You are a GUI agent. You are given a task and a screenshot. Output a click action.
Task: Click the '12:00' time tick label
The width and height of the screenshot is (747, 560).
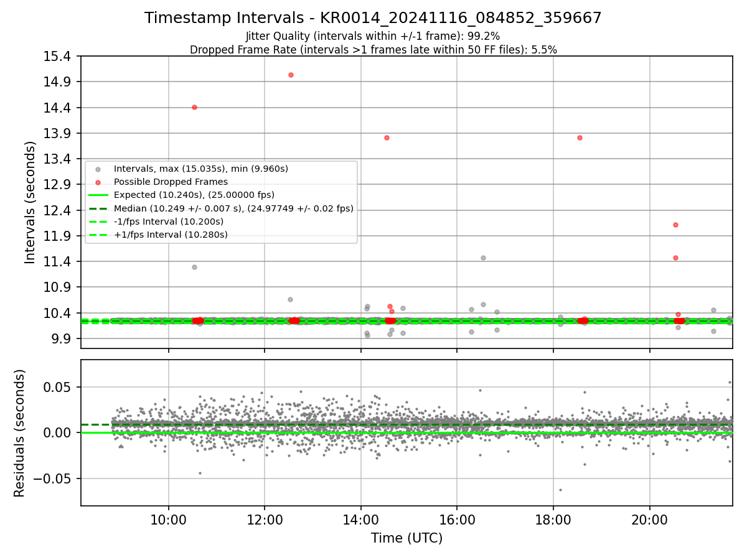click(x=265, y=519)
